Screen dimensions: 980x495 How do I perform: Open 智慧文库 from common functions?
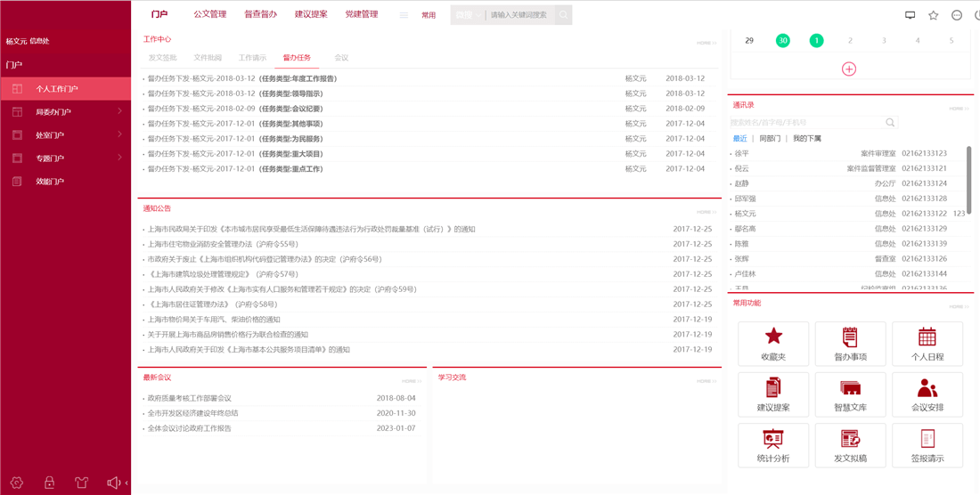[x=850, y=394]
